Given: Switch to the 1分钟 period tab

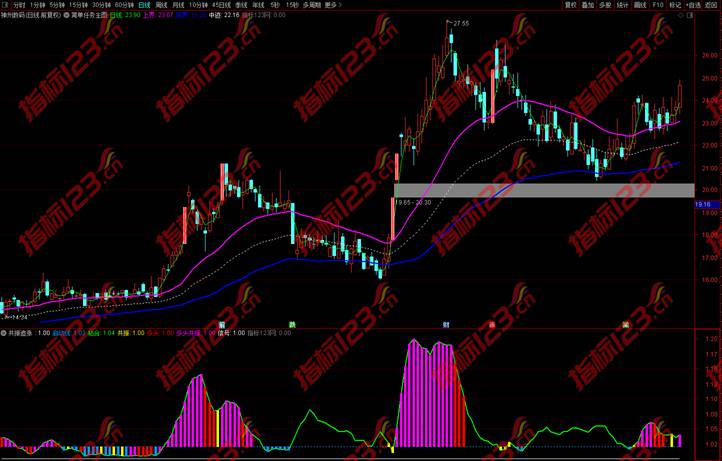Looking at the screenshot, I should [x=37, y=5].
